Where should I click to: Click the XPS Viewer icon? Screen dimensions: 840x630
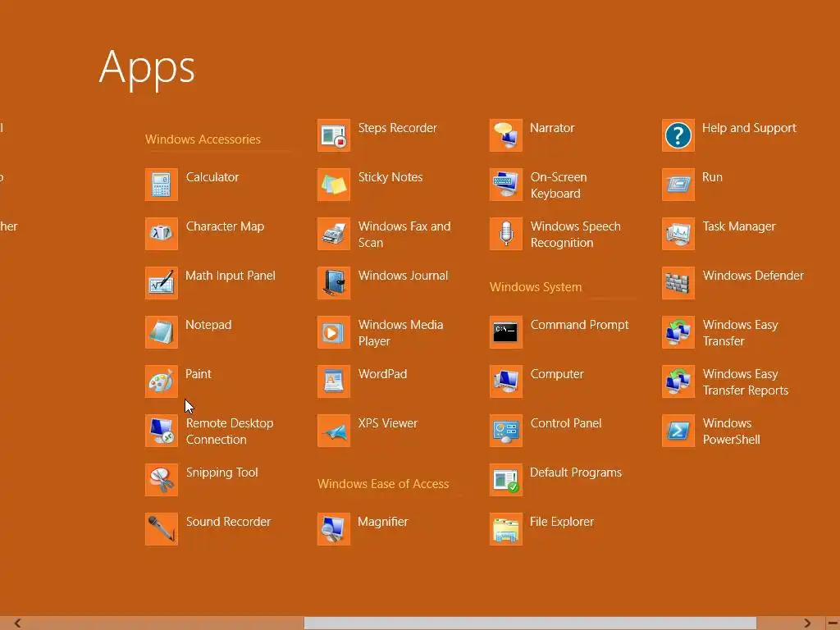(x=334, y=431)
